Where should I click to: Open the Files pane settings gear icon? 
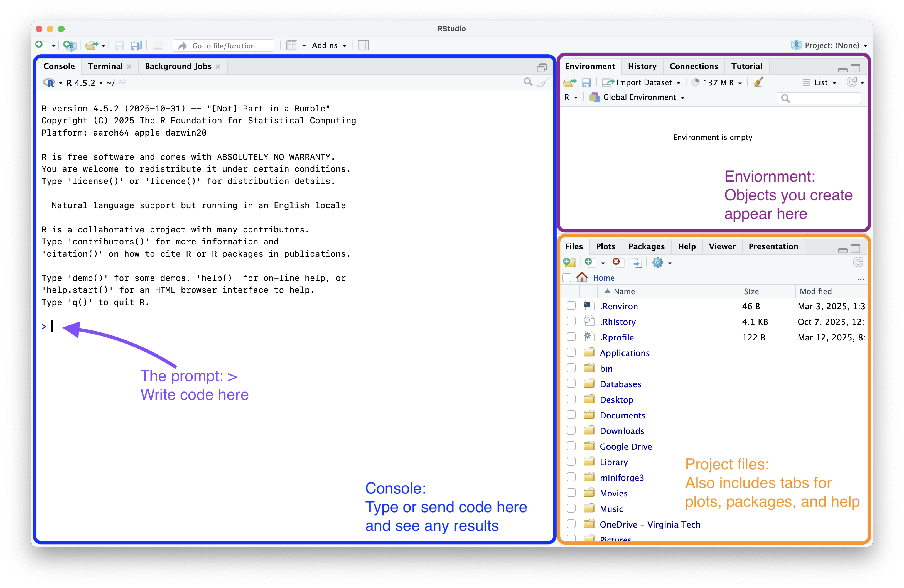pos(659,262)
